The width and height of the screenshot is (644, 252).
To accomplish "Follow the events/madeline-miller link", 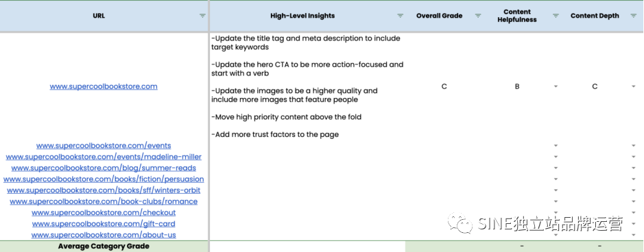I will 104,157.
